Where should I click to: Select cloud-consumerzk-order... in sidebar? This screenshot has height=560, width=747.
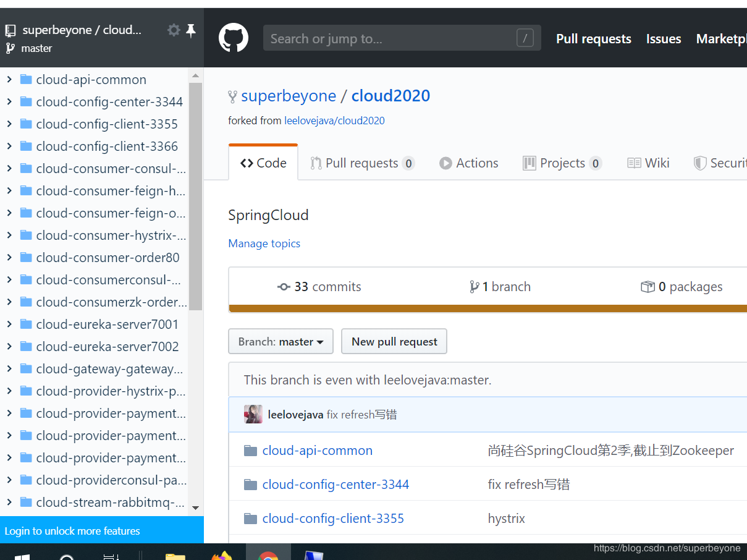pos(112,302)
